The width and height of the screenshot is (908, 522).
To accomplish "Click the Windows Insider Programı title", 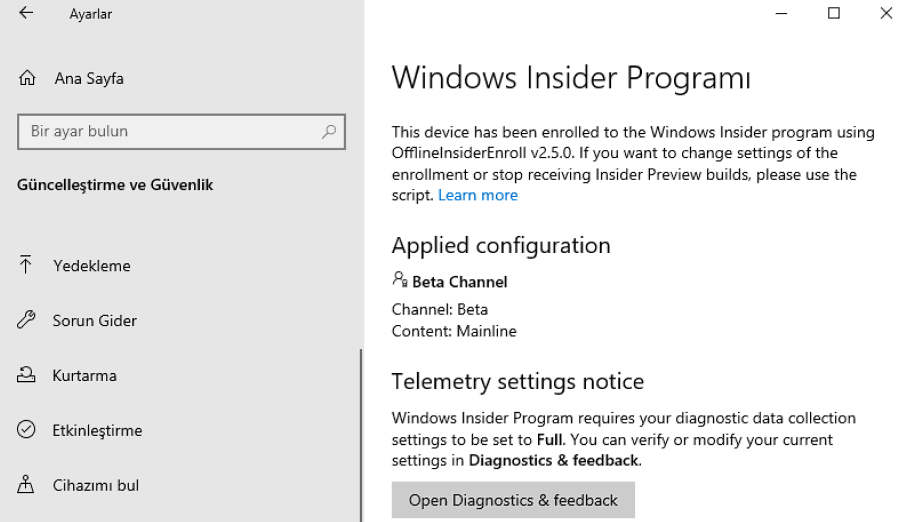I will 571,78.
